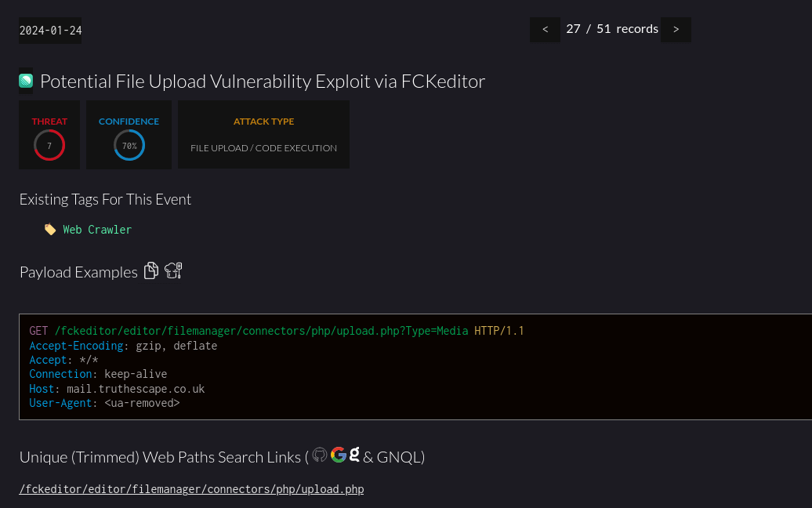The image size is (812, 508).
Task: Click the GitHub search icon
Action: [x=320, y=455]
